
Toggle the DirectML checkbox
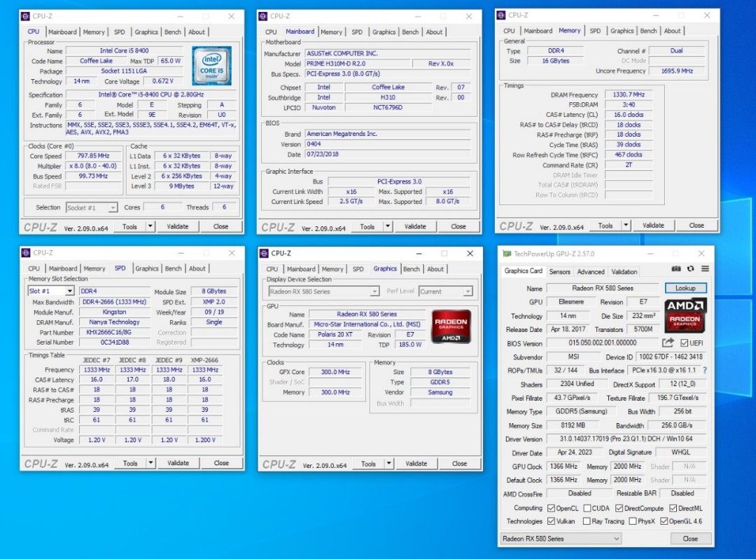673,508
